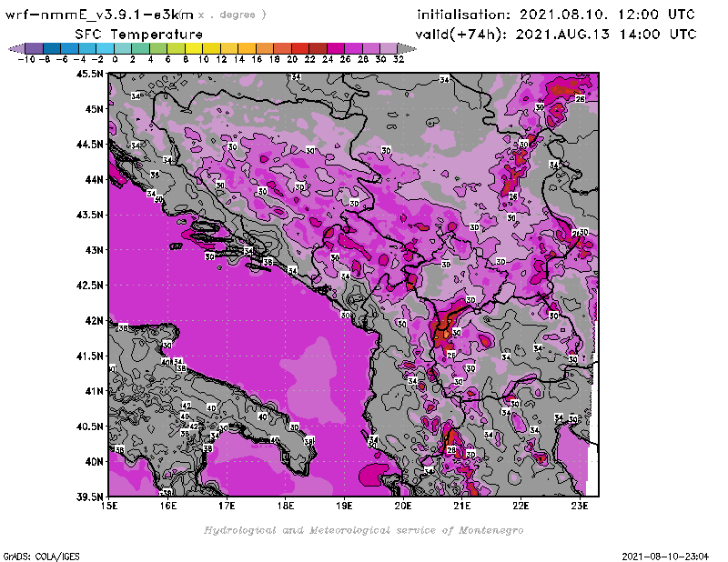Click the legend swatch between -2 and 0
Screen dimensions: 728x562
pyautogui.click(x=106, y=48)
